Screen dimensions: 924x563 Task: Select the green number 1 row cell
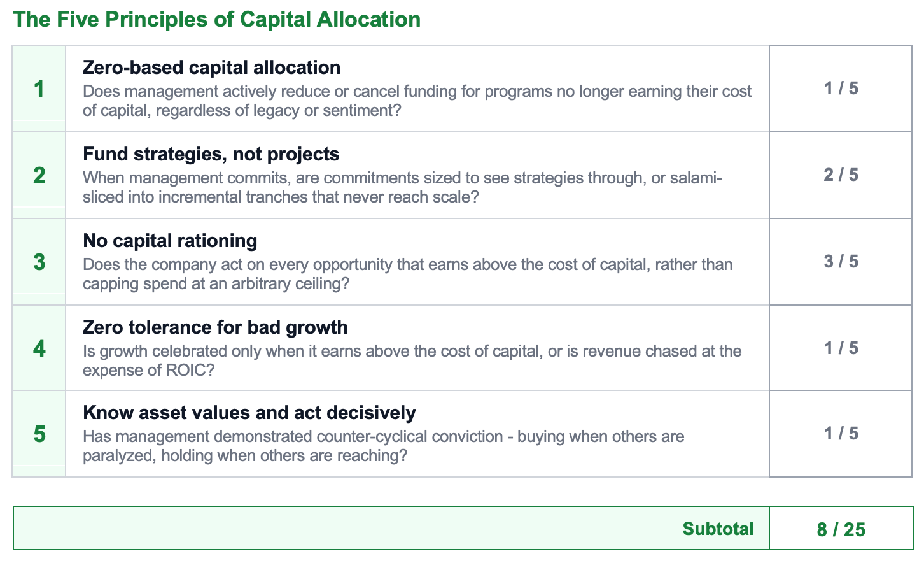click(39, 89)
